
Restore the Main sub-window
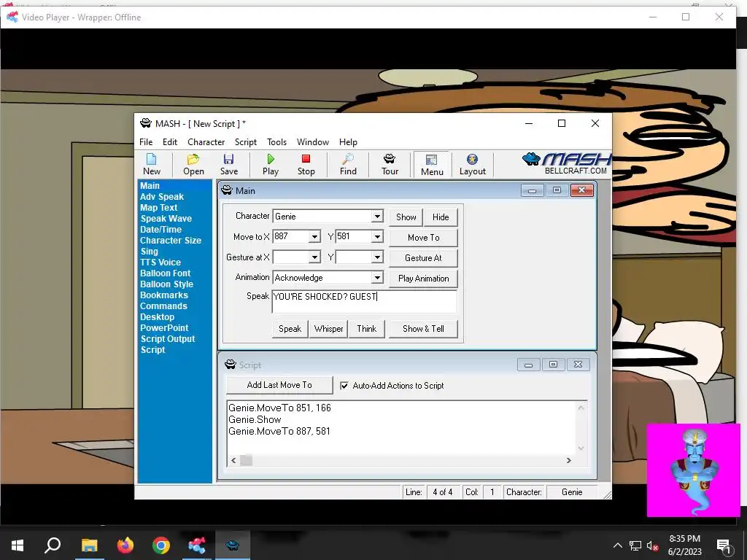point(557,190)
